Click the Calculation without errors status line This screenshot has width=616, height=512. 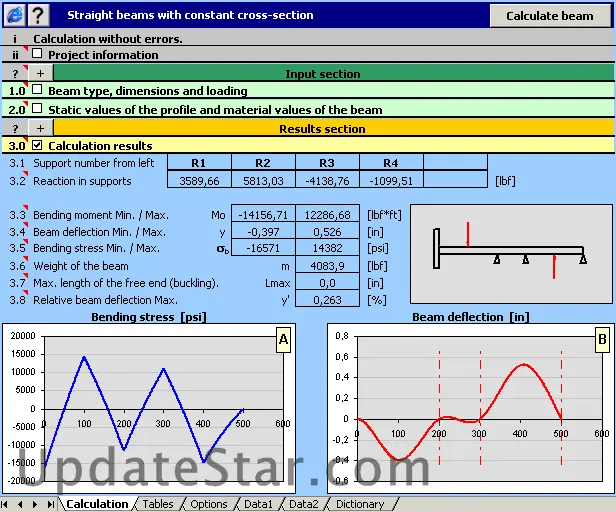(x=108, y=39)
